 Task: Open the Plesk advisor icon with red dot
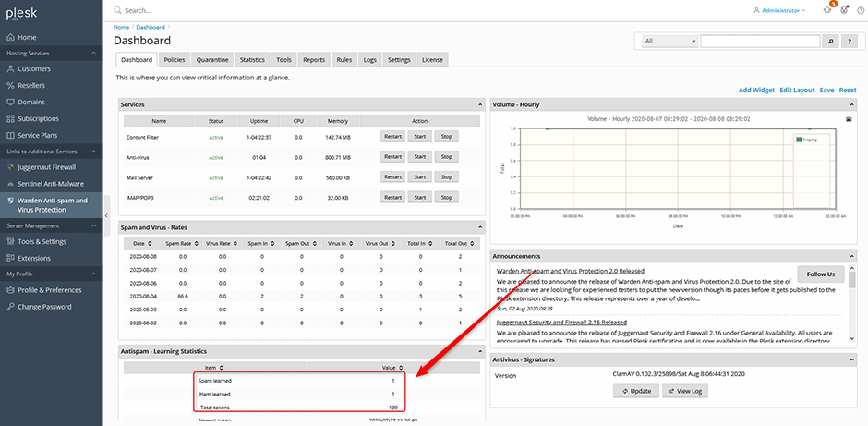[844, 9]
